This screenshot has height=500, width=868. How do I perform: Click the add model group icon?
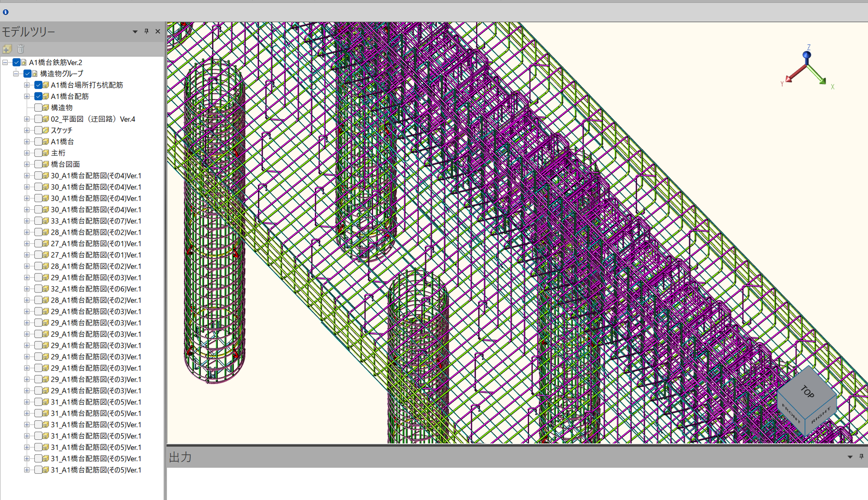[x=7, y=49]
